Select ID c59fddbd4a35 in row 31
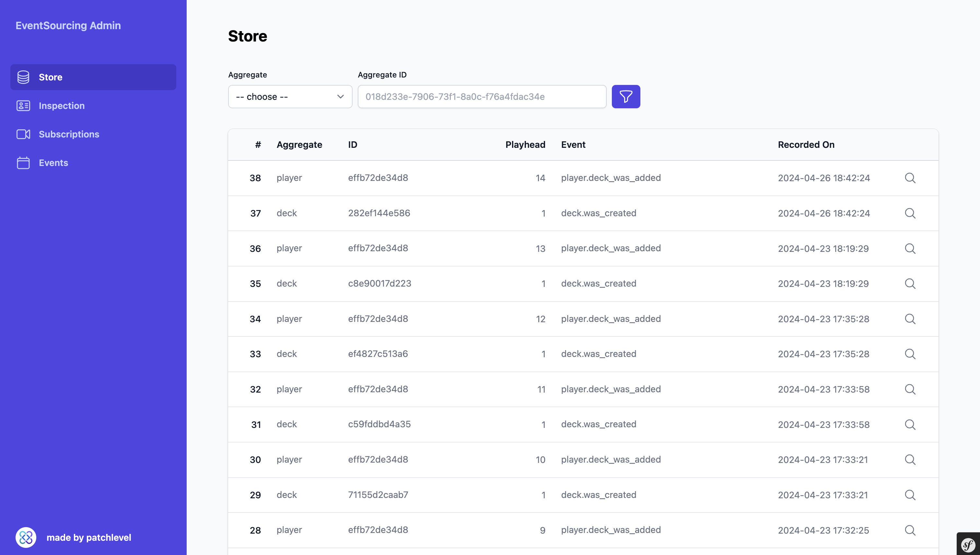980x555 pixels. 379,424
